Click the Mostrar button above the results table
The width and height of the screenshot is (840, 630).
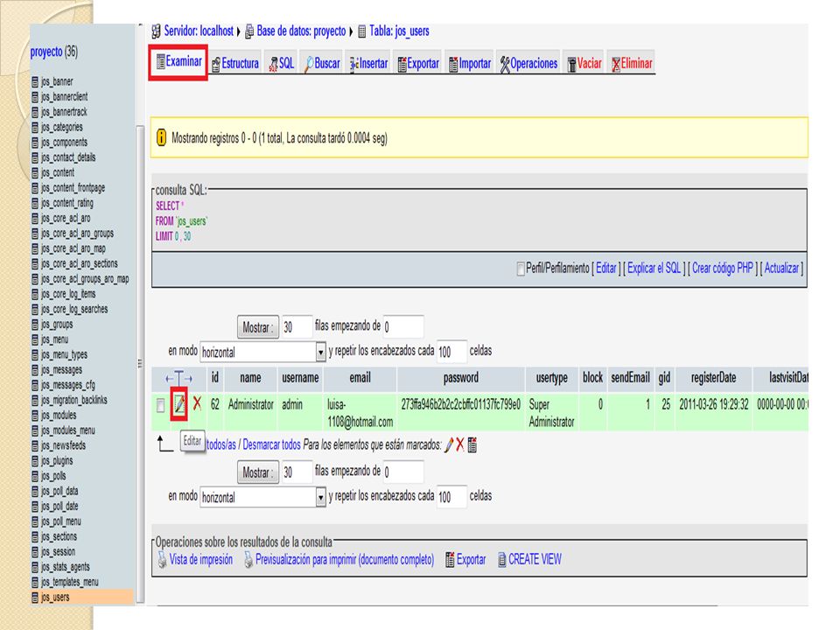(x=258, y=327)
